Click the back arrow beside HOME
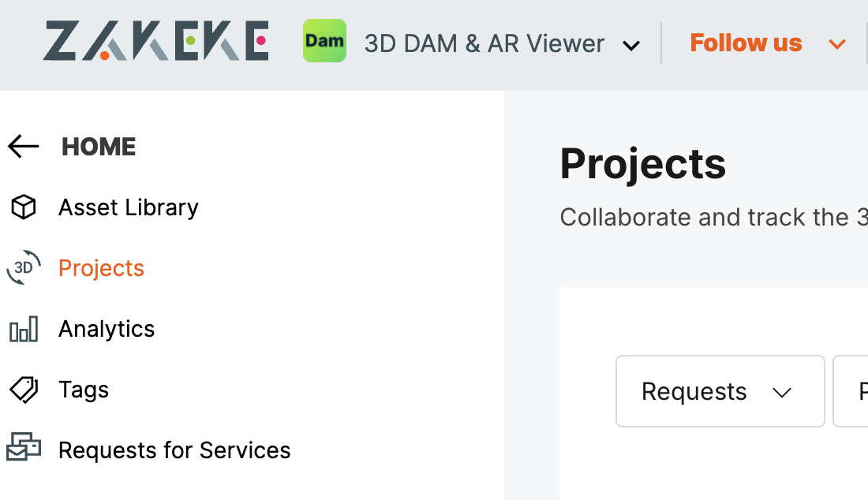Image resolution: width=868 pixels, height=500 pixels. pyautogui.click(x=23, y=147)
